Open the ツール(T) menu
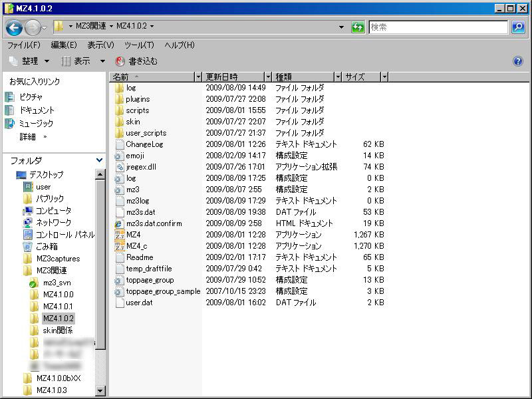532x399 pixels. pos(139,45)
